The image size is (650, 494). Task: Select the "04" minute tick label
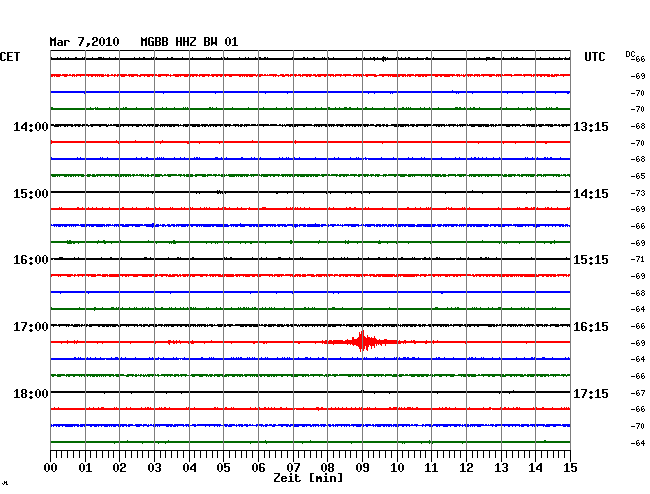(189, 467)
